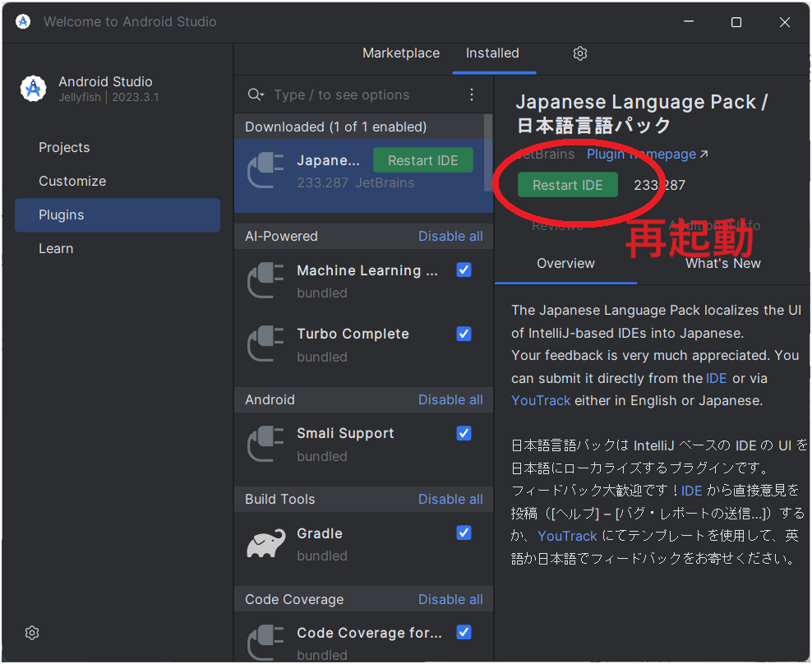Open the plugin settings gear beside Installed

coord(579,53)
